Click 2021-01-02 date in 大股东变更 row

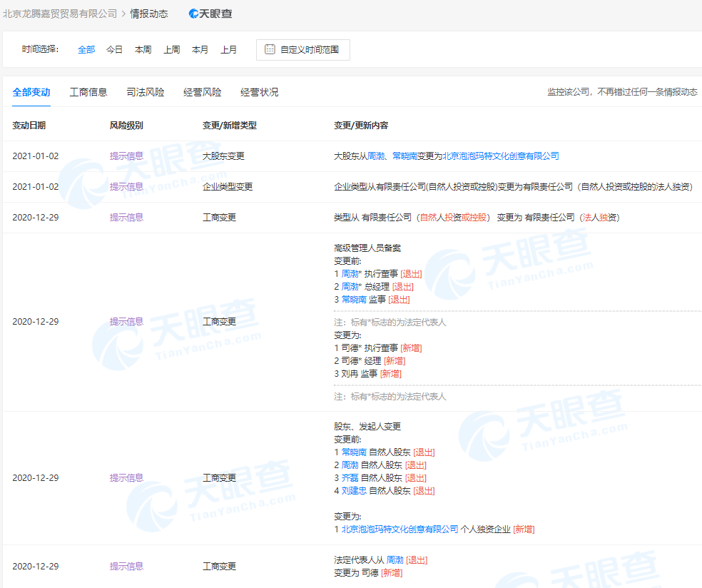tap(36, 156)
